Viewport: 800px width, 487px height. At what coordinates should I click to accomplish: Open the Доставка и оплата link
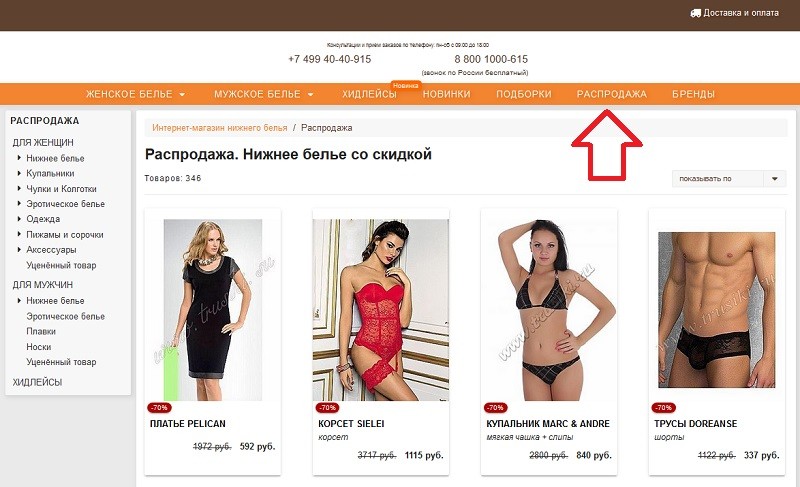[741, 13]
